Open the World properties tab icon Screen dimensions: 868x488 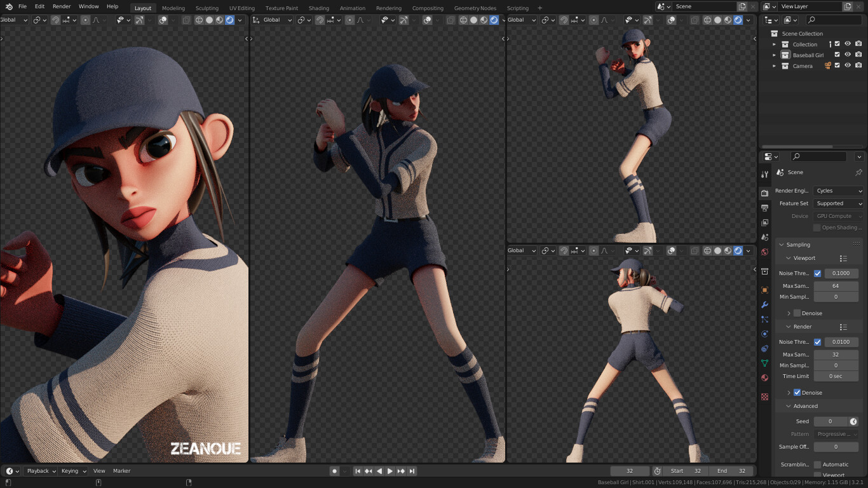pyautogui.click(x=764, y=252)
